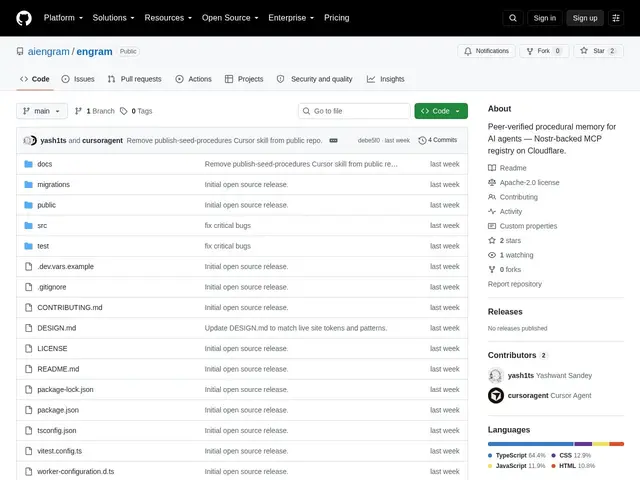The width and height of the screenshot is (640, 480).
Task: Click the pulse icon beside Activity
Action: click(x=492, y=211)
